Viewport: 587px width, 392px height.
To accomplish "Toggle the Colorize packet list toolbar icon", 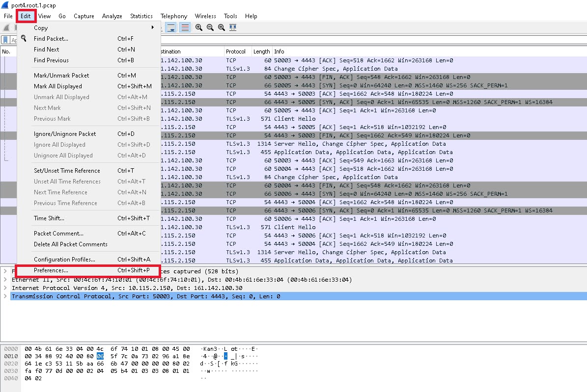I will [x=185, y=28].
